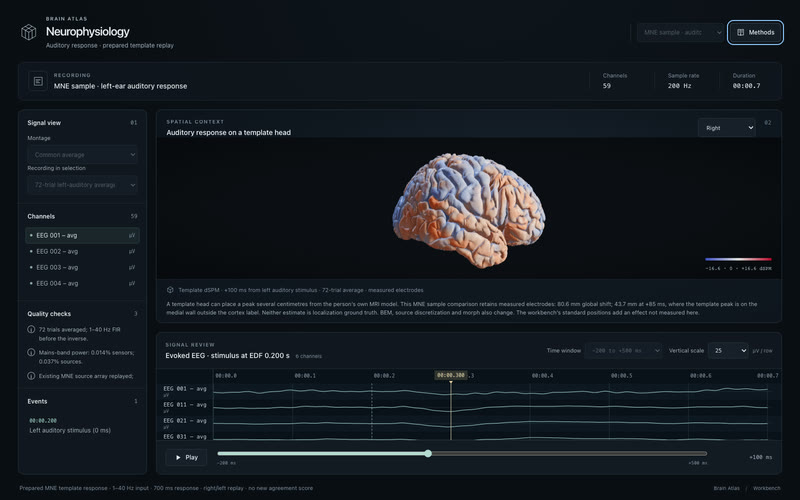Click the recording document icon
The height and width of the screenshot is (500, 800).
coord(38,81)
